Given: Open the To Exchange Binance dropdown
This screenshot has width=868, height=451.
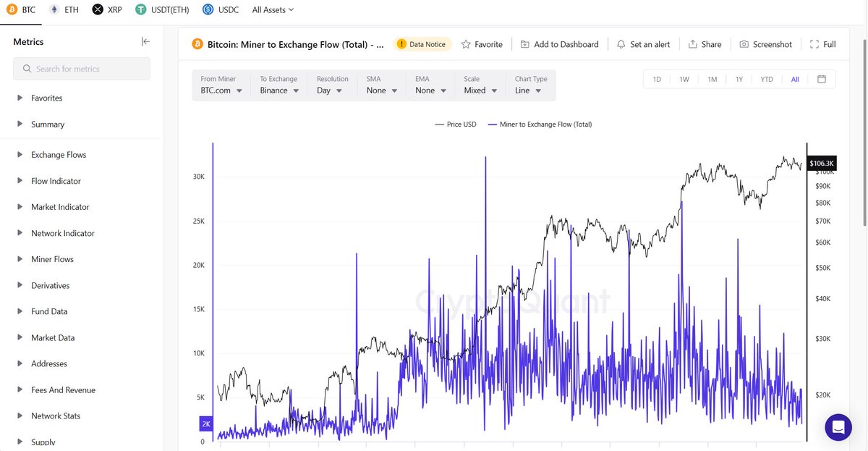Looking at the screenshot, I should [280, 85].
